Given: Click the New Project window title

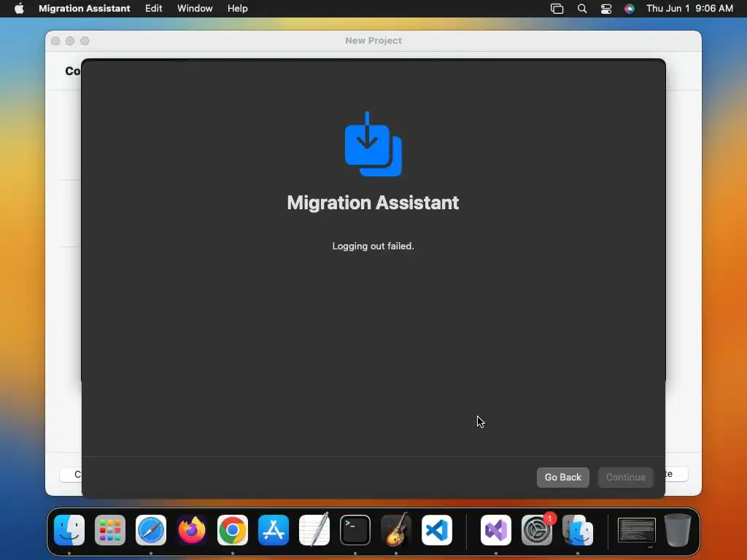Looking at the screenshot, I should pyautogui.click(x=373, y=41).
